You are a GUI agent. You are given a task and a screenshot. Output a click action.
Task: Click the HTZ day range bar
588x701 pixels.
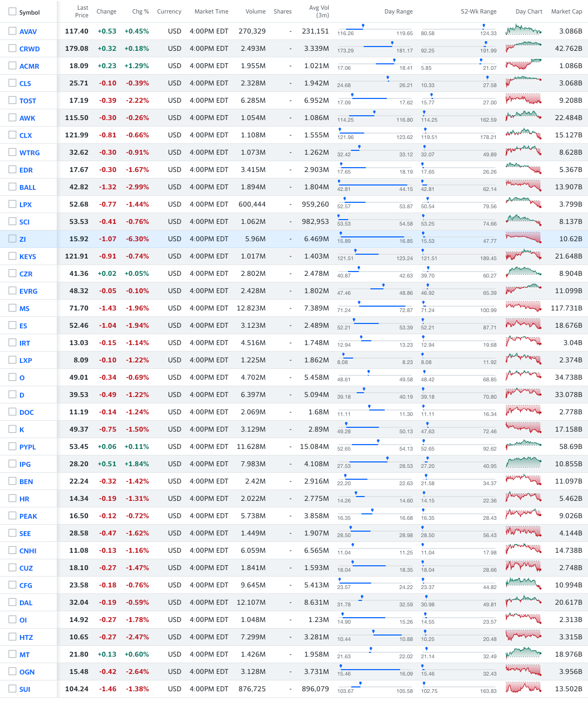click(375, 635)
